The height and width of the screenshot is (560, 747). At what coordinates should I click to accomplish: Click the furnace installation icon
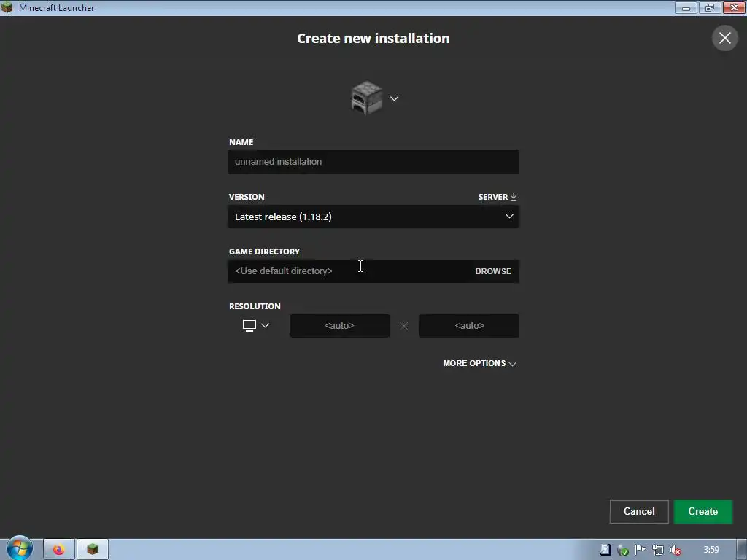click(366, 98)
